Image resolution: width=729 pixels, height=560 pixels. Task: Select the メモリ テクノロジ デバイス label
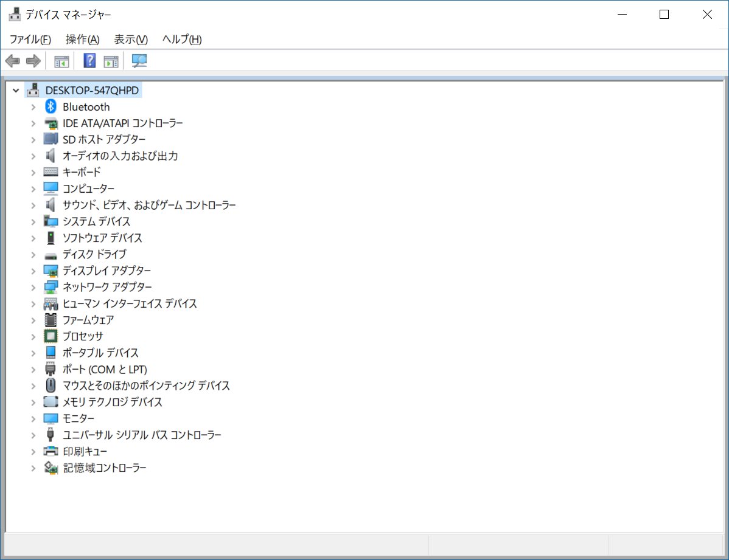tap(113, 402)
